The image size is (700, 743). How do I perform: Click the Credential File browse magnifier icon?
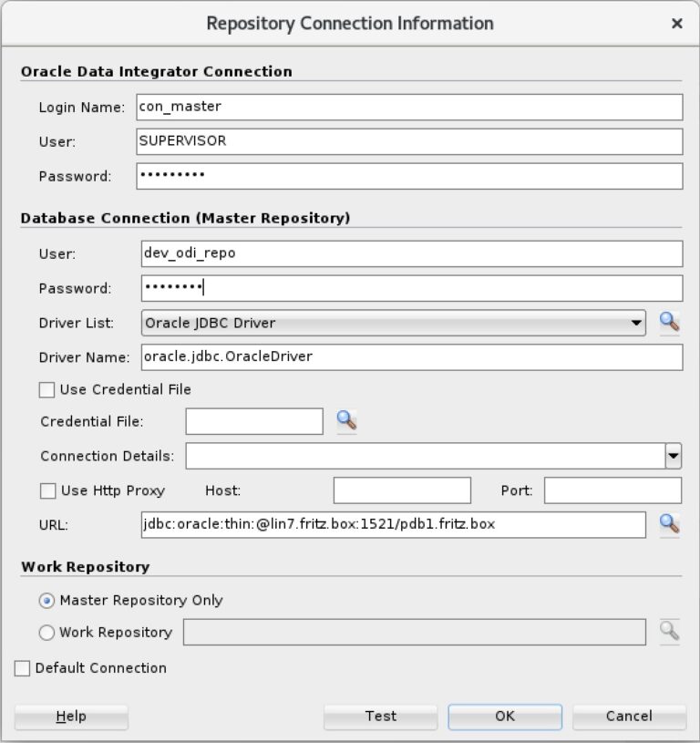click(x=346, y=421)
